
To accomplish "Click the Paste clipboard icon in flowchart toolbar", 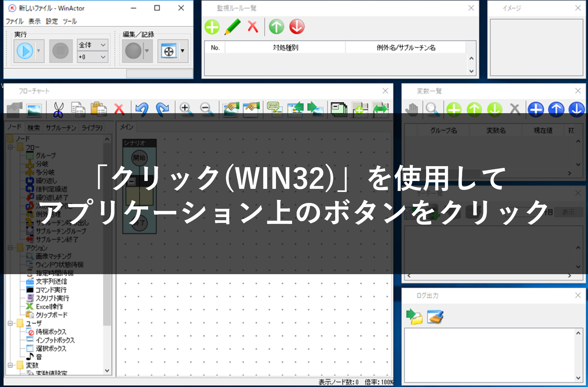I will (99, 109).
